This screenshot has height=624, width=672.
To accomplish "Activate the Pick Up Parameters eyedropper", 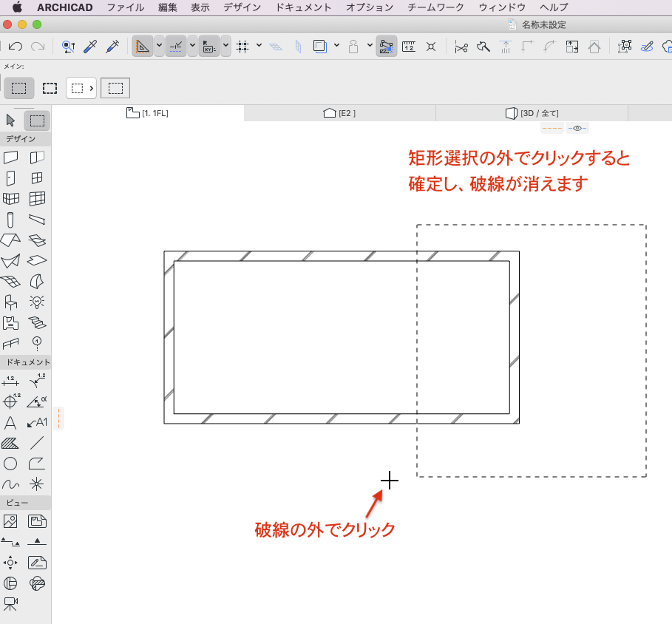I will click(x=90, y=47).
